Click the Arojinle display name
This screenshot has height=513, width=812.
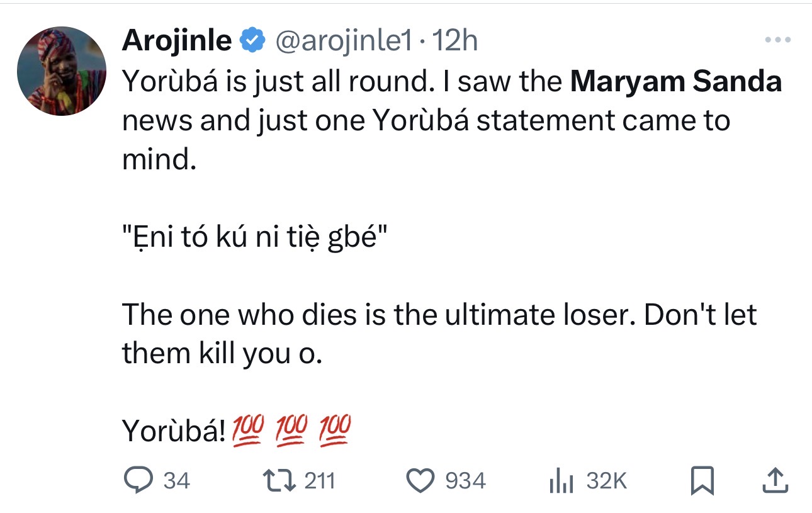[x=177, y=42]
